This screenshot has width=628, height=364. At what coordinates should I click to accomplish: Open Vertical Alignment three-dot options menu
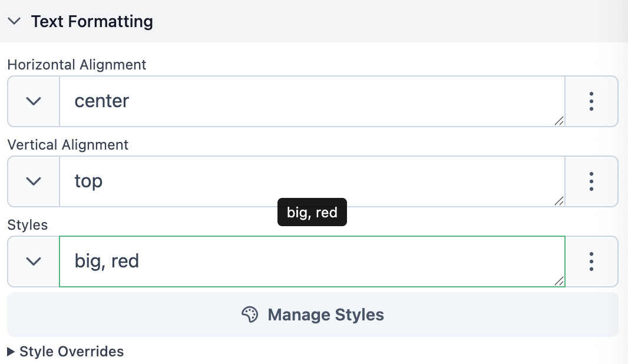tap(591, 181)
